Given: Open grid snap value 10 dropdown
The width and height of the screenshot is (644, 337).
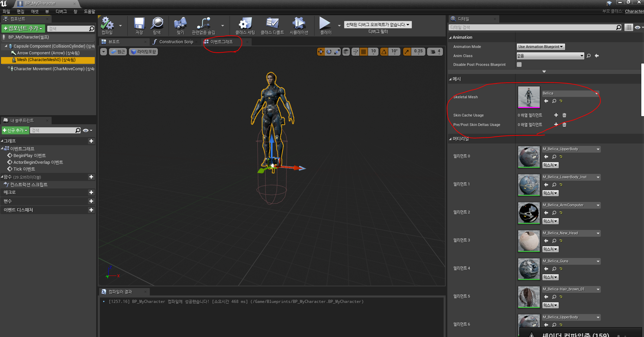Looking at the screenshot, I should tap(373, 52).
